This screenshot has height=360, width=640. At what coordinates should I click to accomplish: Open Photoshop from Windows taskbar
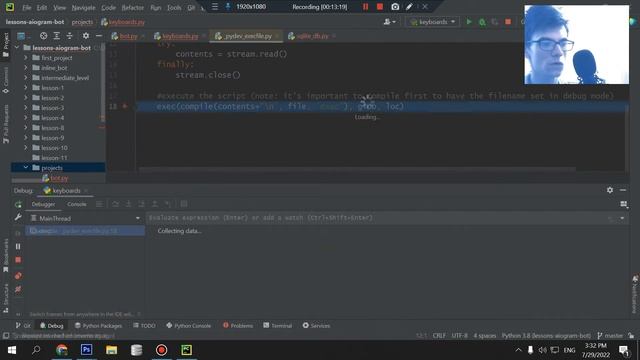click(87, 350)
